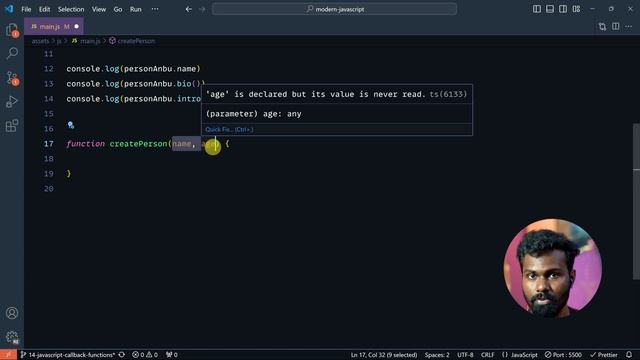Click Ln 17, Col 32 cursor position
The height and width of the screenshot is (360, 640).
click(x=384, y=355)
